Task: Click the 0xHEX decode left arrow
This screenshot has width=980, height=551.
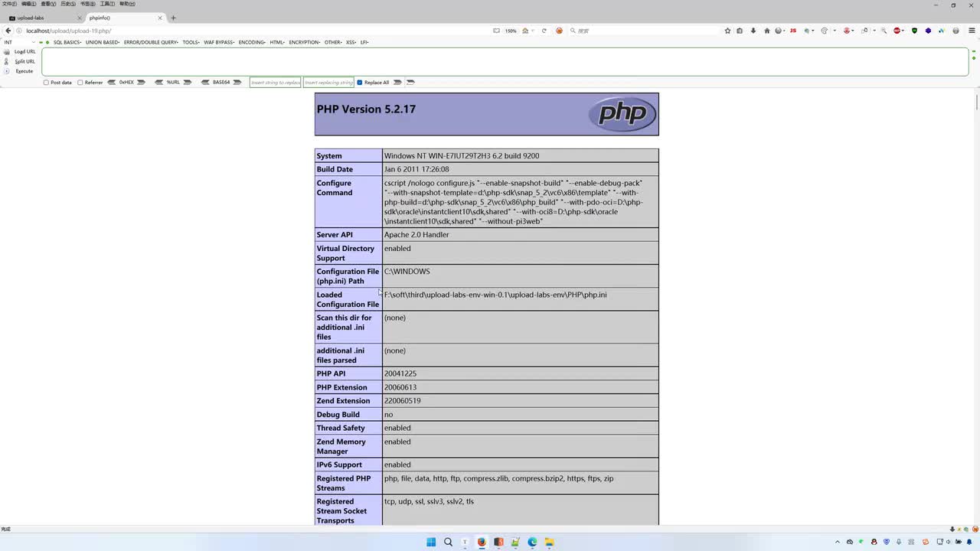Action: click(x=112, y=83)
